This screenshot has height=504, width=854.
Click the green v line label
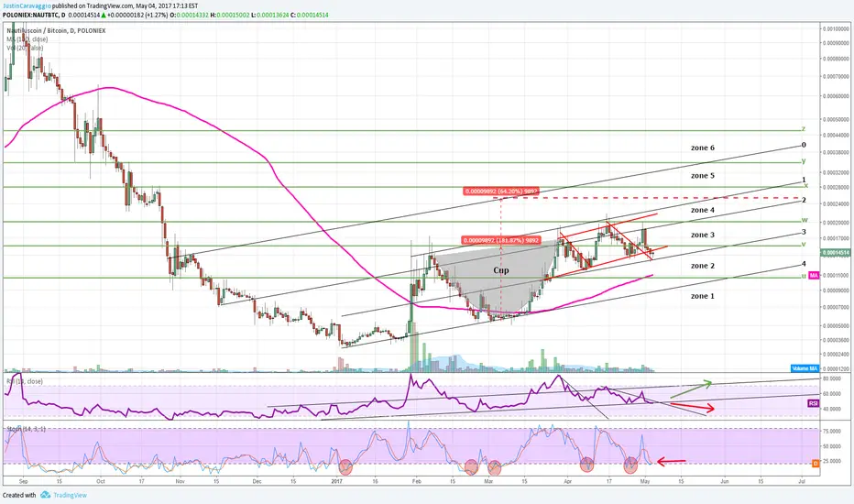pyautogui.click(x=804, y=244)
